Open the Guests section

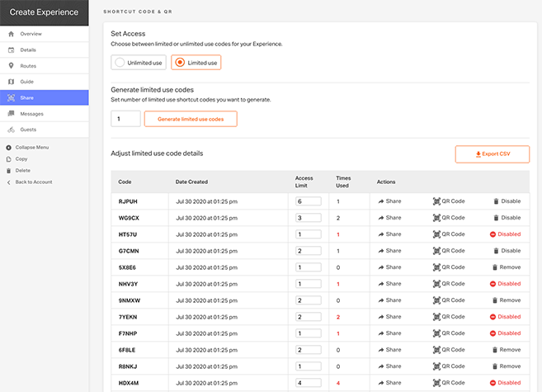[x=45, y=130]
